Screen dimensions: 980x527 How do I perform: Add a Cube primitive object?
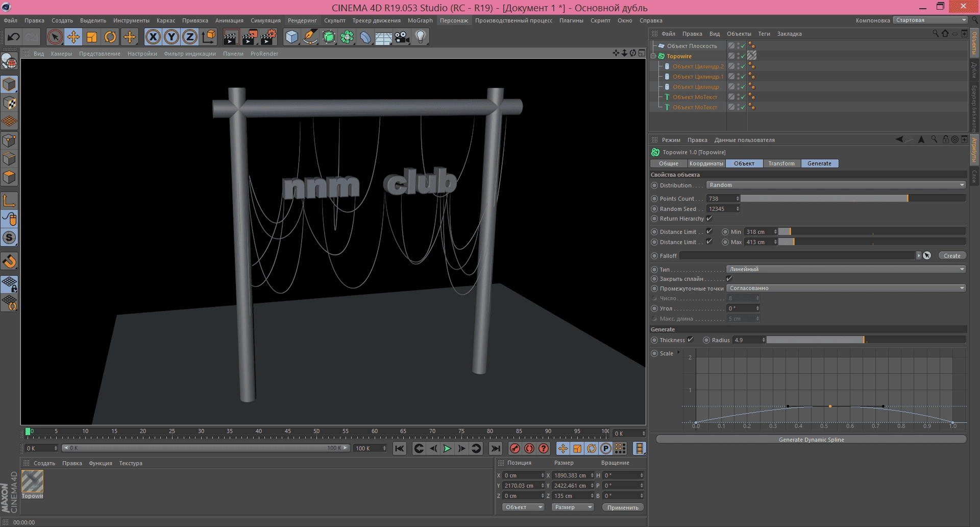coord(291,37)
